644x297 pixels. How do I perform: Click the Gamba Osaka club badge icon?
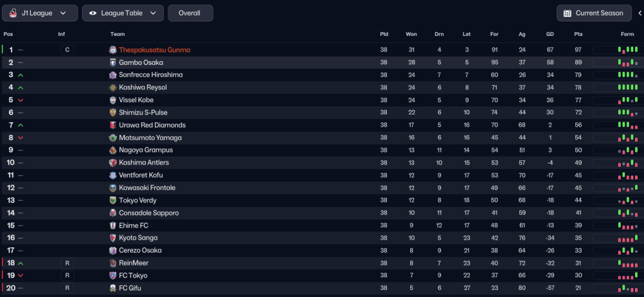tap(113, 62)
